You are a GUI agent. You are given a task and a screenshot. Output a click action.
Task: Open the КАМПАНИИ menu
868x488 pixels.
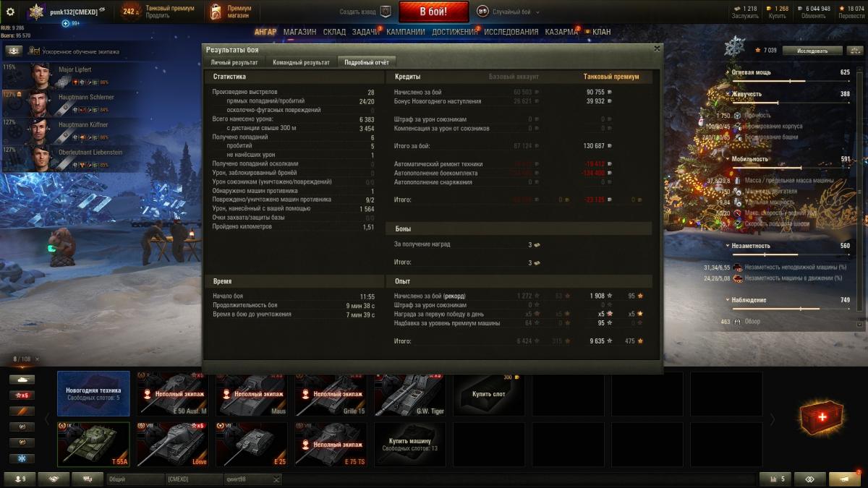point(407,32)
